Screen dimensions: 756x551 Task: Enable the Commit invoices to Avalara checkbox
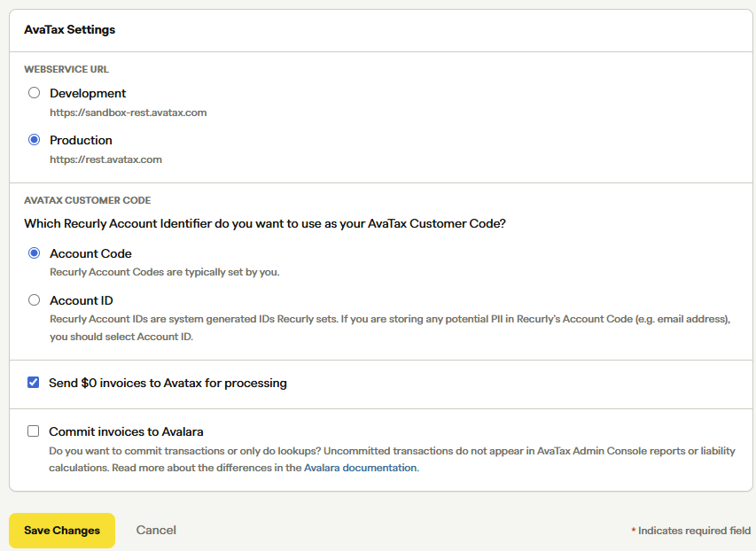click(x=34, y=431)
